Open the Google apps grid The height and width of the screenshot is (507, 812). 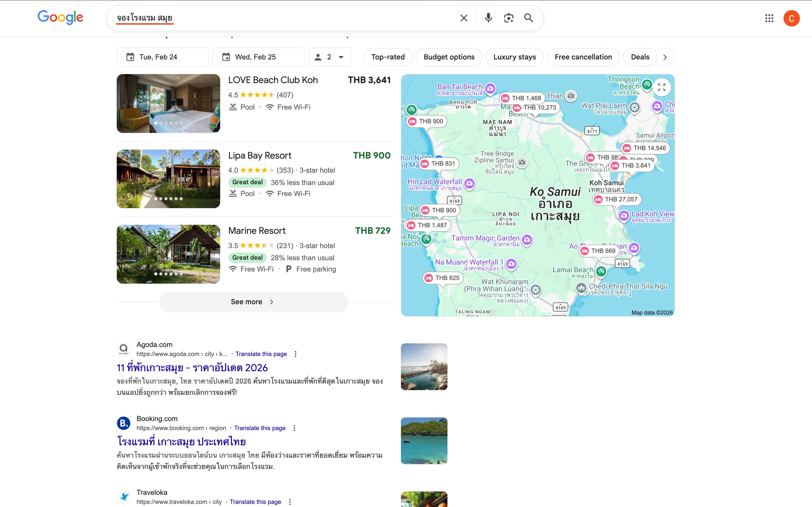coord(769,18)
